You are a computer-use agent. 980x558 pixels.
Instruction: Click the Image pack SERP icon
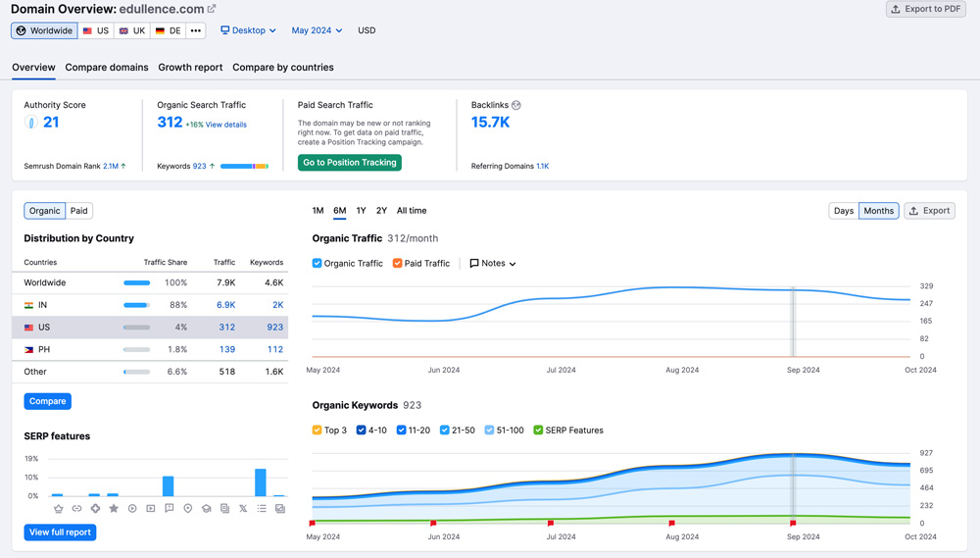[x=280, y=509]
